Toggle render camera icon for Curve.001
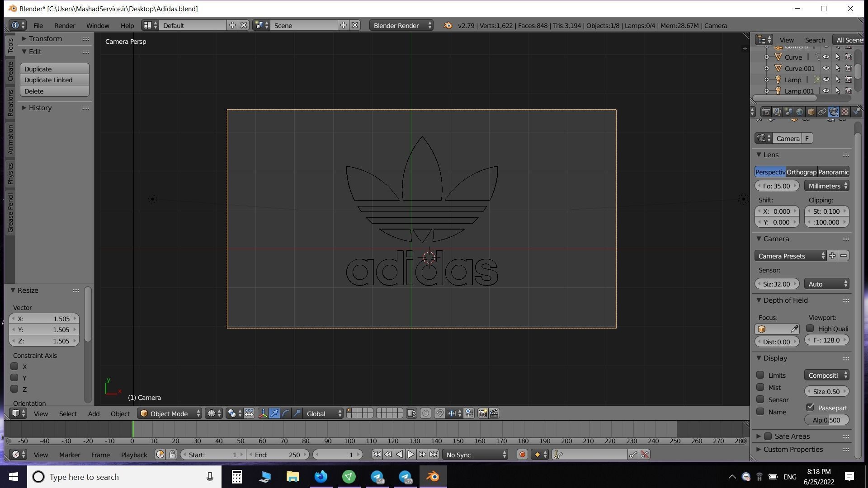 (849, 68)
